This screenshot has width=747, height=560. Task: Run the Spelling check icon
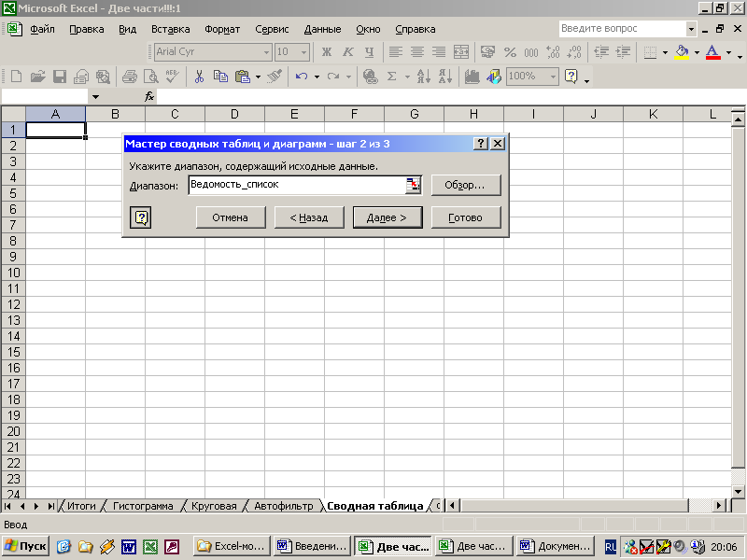click(172, 77)
